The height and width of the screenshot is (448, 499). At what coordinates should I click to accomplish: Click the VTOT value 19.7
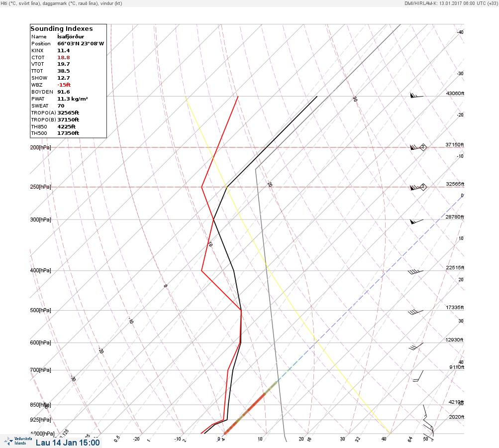(x=63, y=64)
